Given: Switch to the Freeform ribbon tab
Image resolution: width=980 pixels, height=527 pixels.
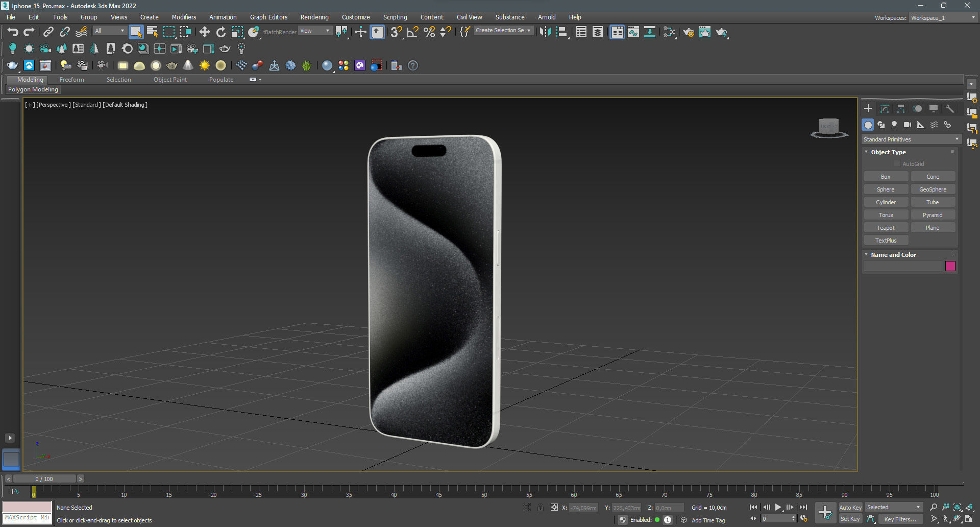Looking at the screenshot, I should tap(71, 80).
